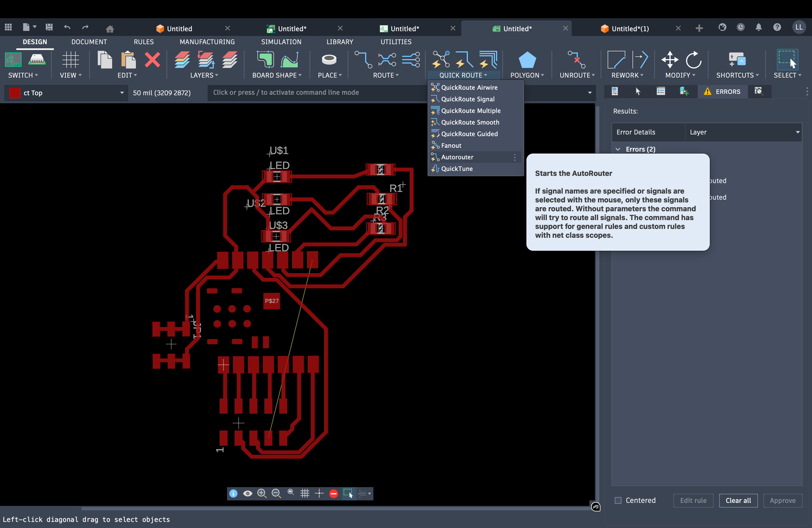Enable the Centered checkbox
Image resolution: width=812 pixels, height=528 pixels.
point(618,500)
